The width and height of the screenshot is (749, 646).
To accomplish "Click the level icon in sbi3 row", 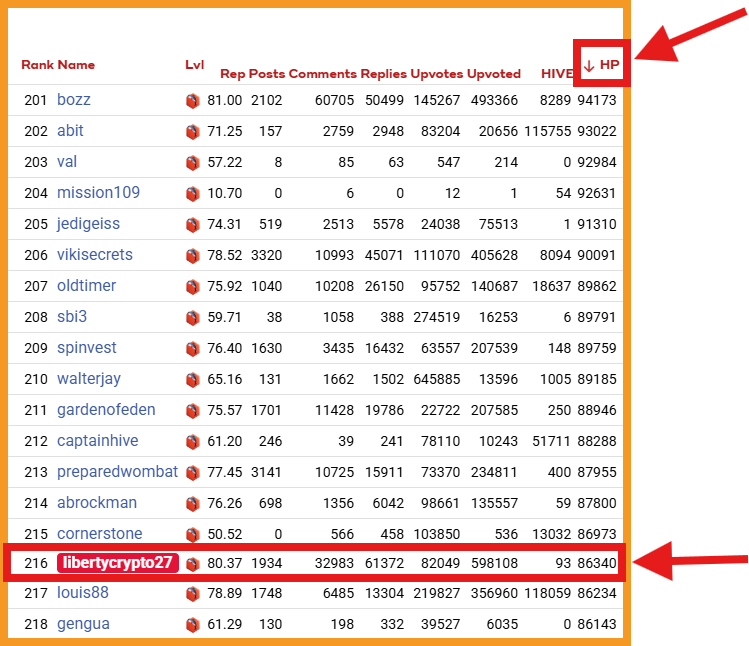I will (x=193, y=318).
